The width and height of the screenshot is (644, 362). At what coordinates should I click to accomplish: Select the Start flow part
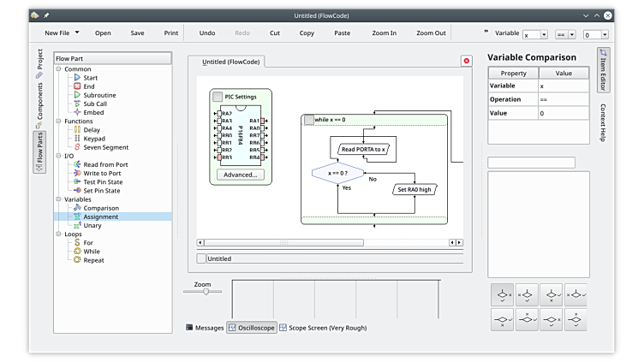tap(90, 78)
